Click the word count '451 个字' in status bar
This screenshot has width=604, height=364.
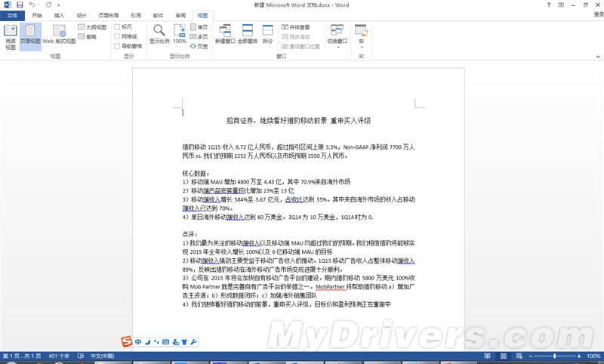tap(59, 356)
